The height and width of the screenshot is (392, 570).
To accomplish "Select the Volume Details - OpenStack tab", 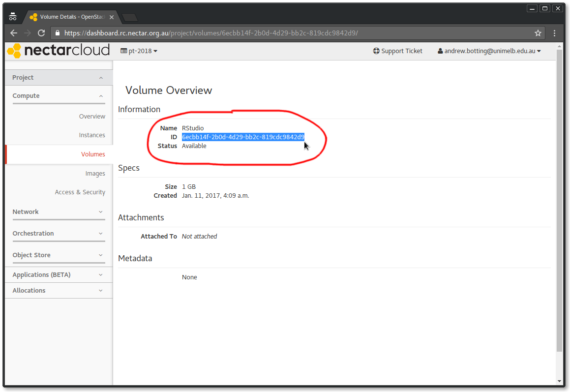I will click(69, 15).
